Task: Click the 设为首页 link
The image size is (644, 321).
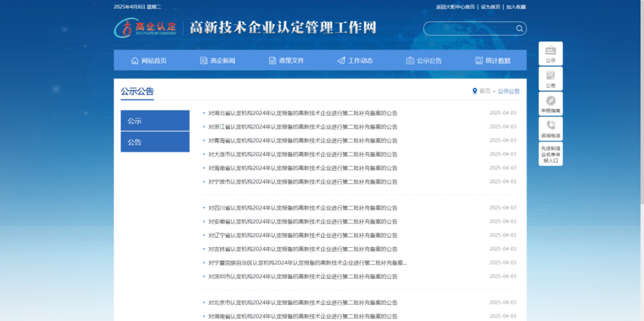Action: (x=491, y=7)
